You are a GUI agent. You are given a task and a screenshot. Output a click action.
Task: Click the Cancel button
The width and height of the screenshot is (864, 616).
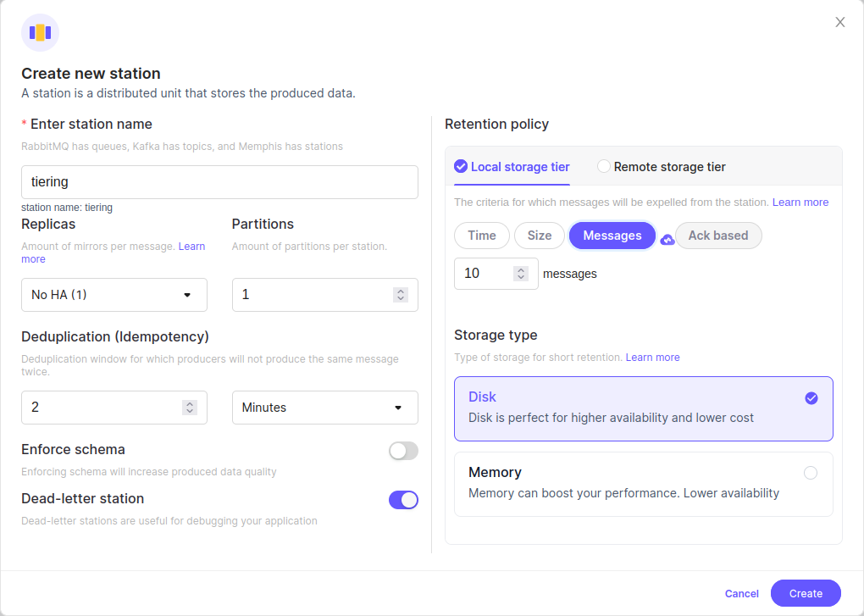pos(742,593)
